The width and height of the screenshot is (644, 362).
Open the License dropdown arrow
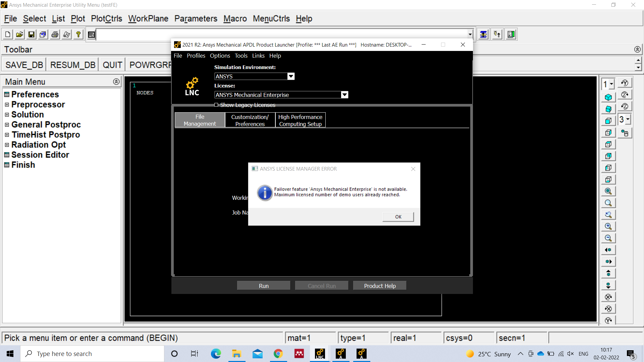(x=344, y=95)
